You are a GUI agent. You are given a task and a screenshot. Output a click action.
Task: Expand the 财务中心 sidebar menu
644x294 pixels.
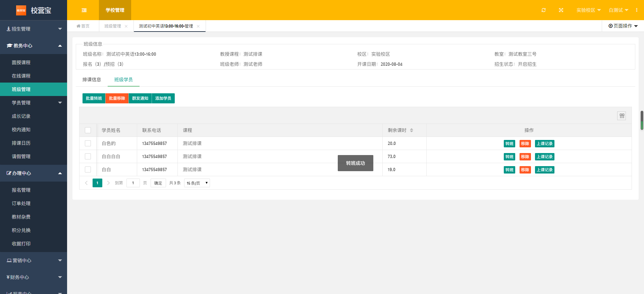coord(34,277)
